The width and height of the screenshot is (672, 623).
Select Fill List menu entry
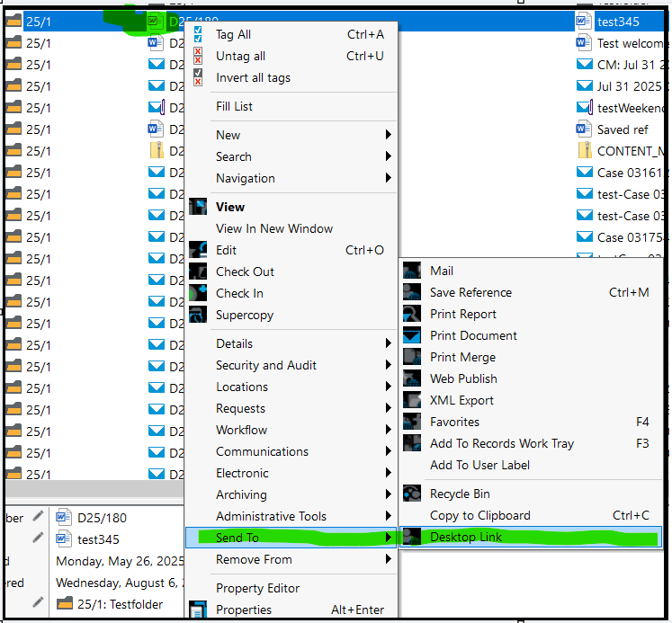[291, 106]
